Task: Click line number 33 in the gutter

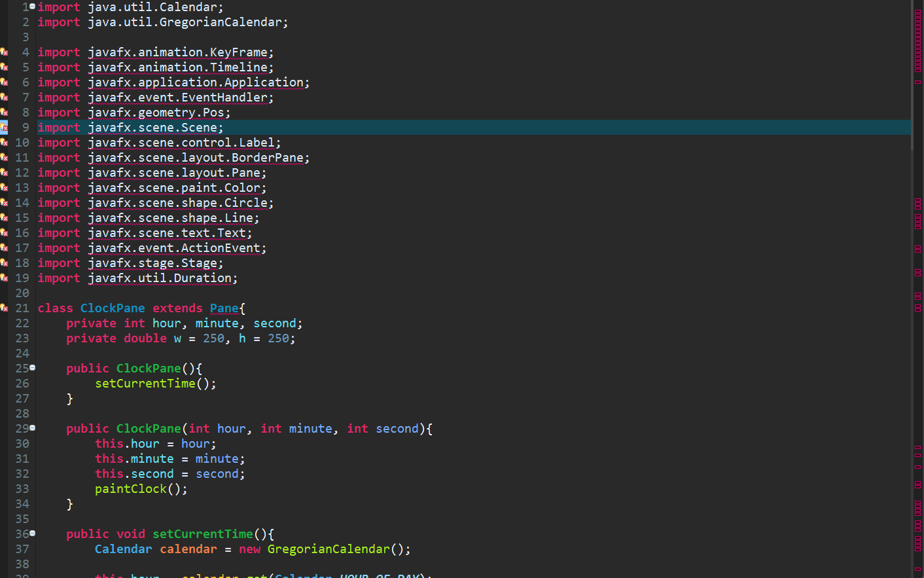Action: [x=22, y=489]
